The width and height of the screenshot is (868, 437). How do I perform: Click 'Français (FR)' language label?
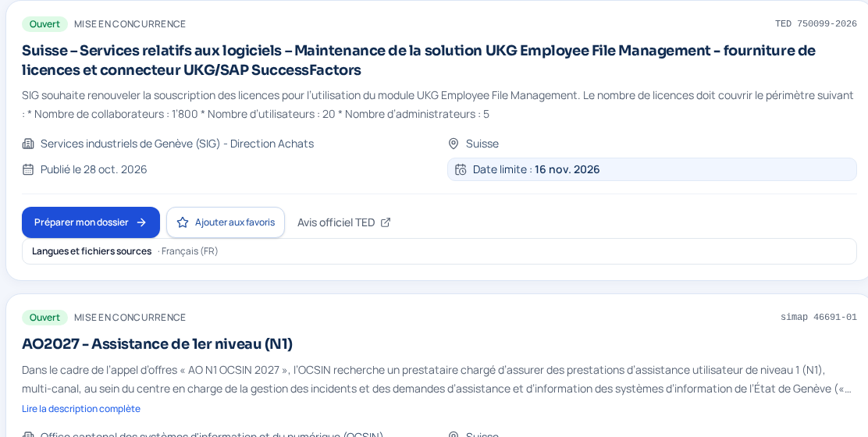pyautogui.click(x=190, y=251)
